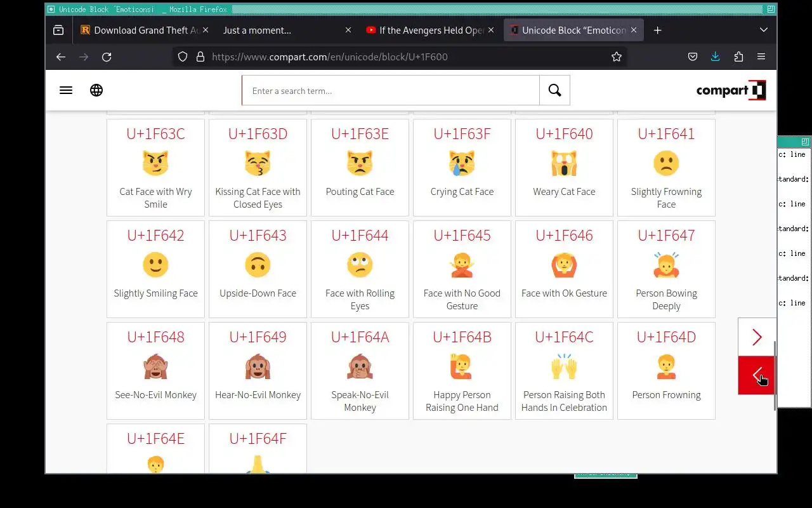Click the Hear-No-Evil Monkey emoji
812x508 pixels.
258,366
